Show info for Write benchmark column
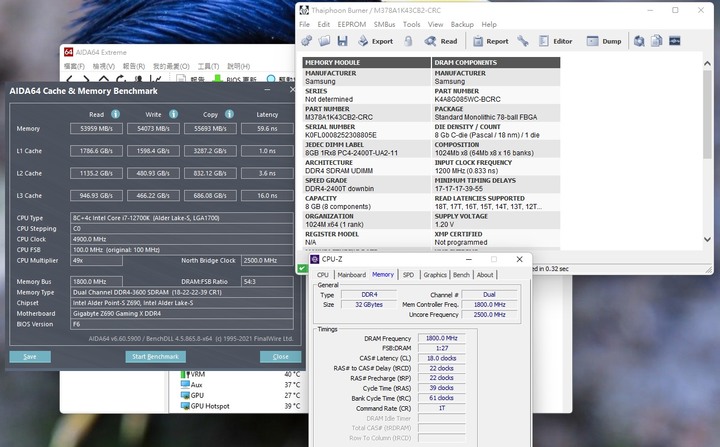This screenshot has height=447, width=720. click(173, 114)
